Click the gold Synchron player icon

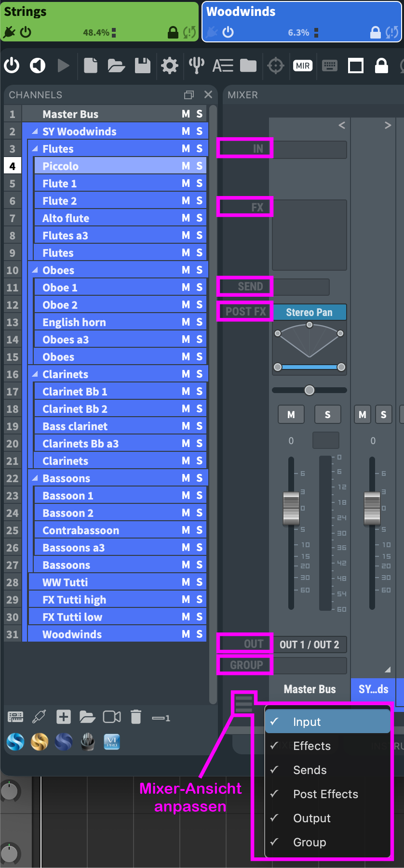(40, 742)
